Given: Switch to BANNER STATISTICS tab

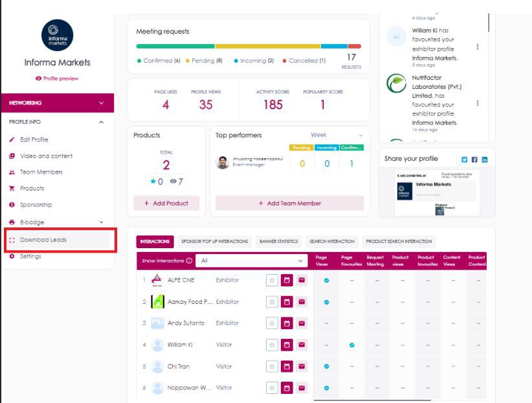Looking at the screenshot, I should [278, 242].
